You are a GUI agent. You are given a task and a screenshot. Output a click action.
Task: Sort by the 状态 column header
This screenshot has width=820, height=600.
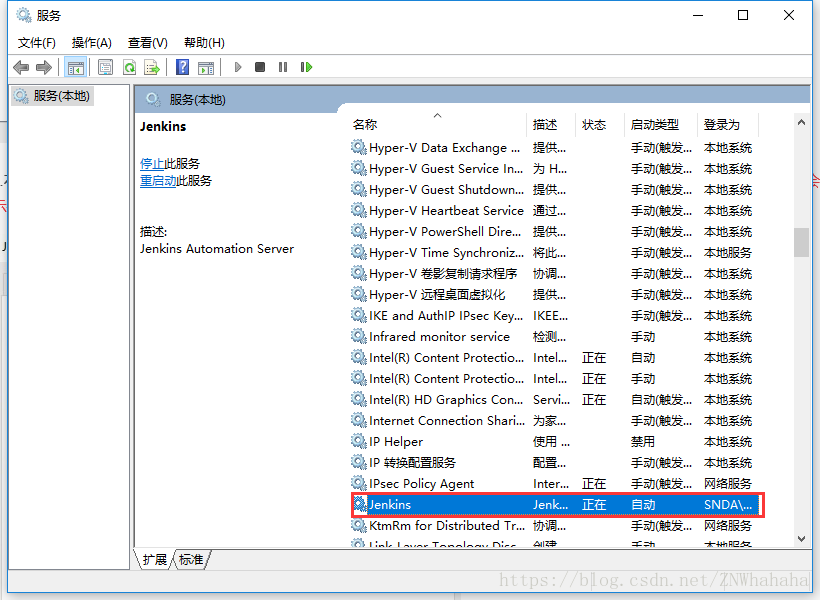(x=600, y=124)
